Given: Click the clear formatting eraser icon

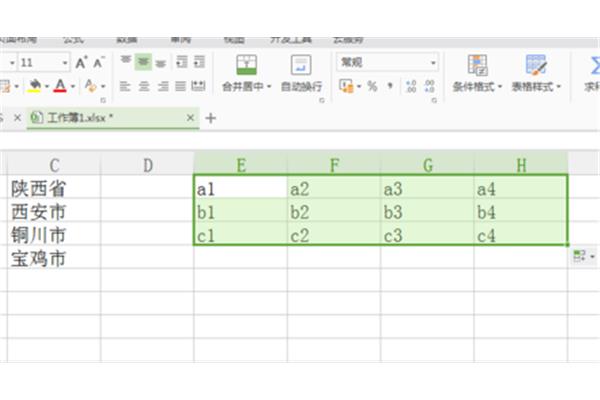Looking at the screenshot, I should [90, 86].
